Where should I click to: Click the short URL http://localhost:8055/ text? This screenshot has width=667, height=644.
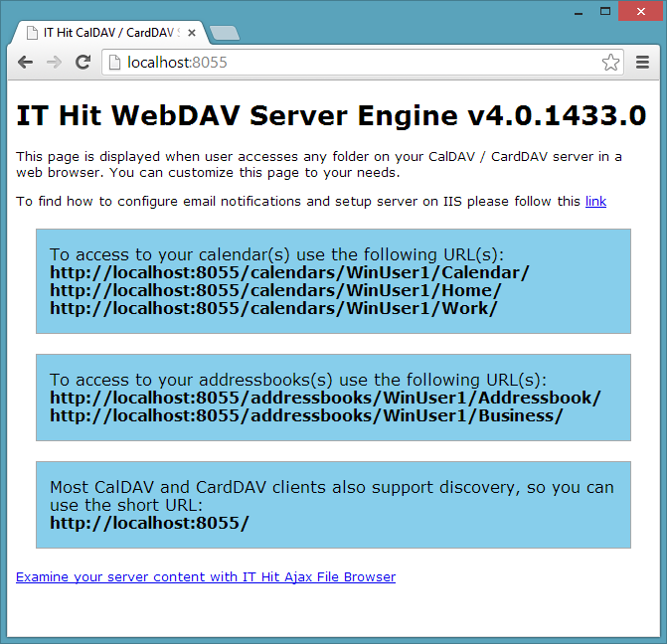click(149, 523)
